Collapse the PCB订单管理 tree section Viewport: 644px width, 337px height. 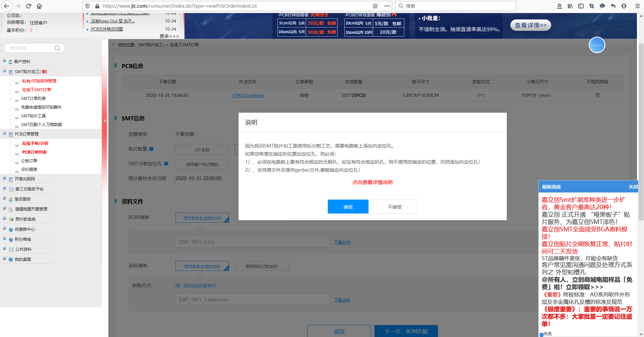4,133
